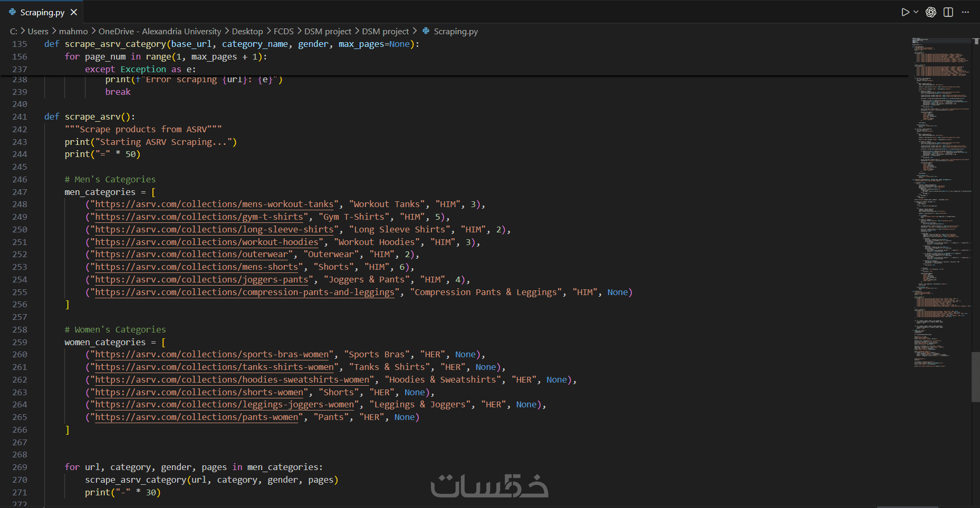Click the "Hoodies & Sweatshirts" string
Viewport: 980px width, 508px height.
[443, 380]
